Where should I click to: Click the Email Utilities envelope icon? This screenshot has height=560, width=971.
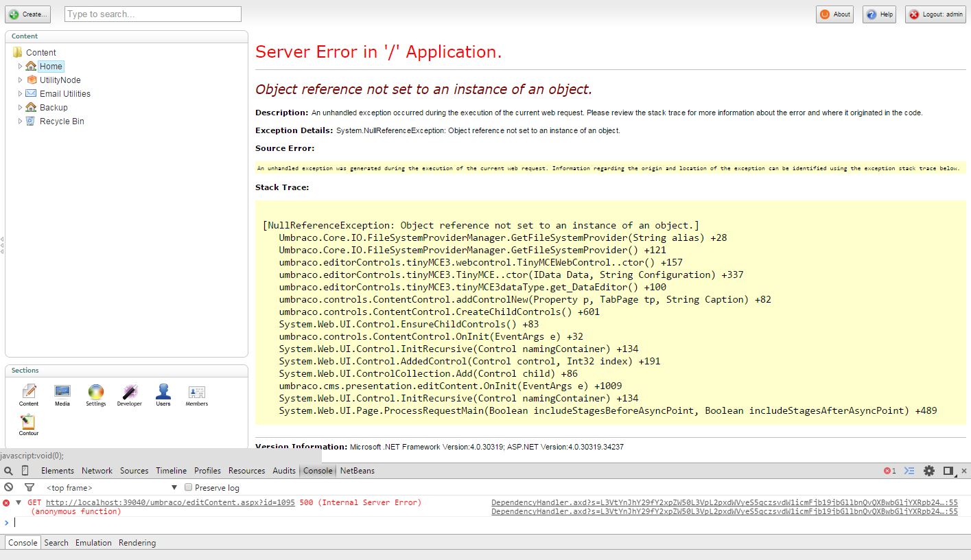32,93
